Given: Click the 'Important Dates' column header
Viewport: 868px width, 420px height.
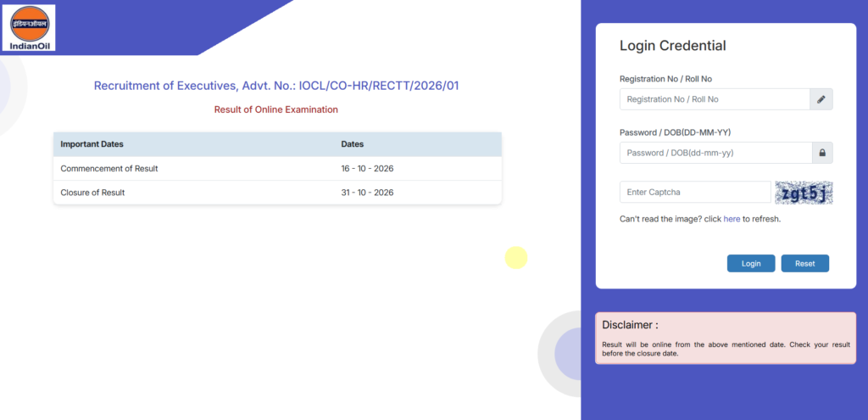Looking at the screenshot, I should pyautogui.click(x=92, y=144).
